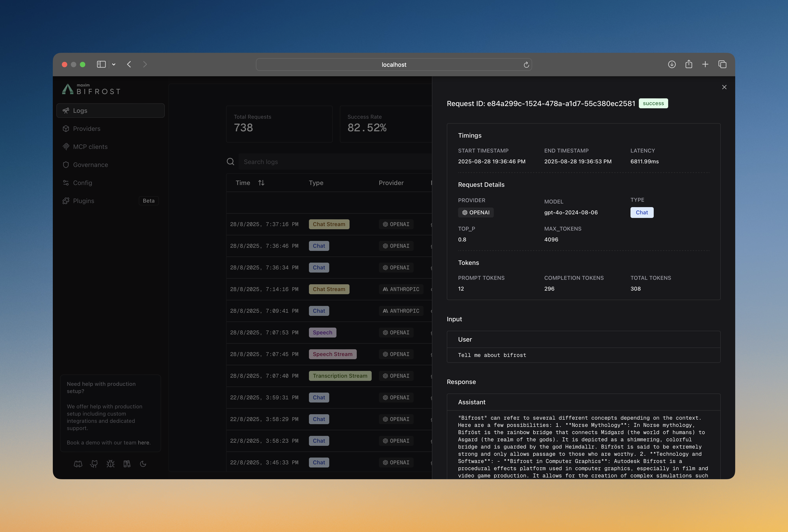Open the documentation books icon

point(127,464)
